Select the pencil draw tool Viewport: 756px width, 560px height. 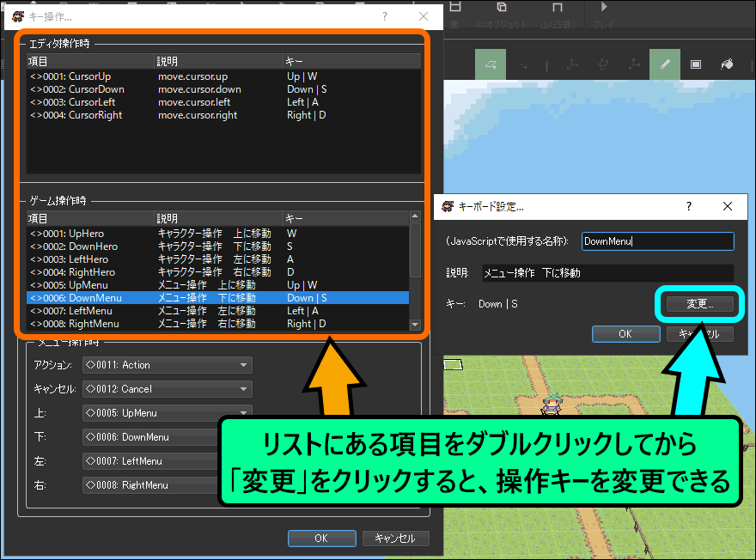point(663,64)
